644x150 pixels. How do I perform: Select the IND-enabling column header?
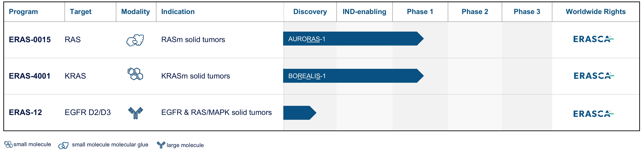click(x=364, y=12)
